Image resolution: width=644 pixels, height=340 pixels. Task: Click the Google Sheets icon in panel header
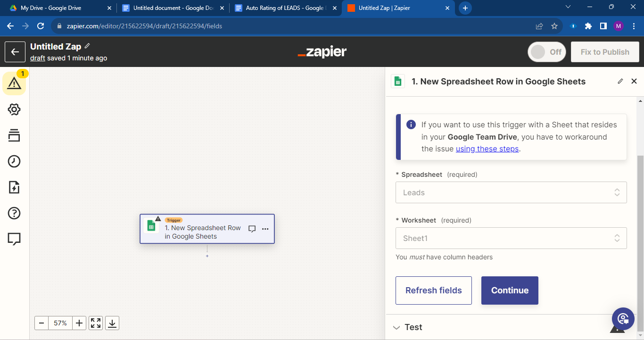coord(398,82)
